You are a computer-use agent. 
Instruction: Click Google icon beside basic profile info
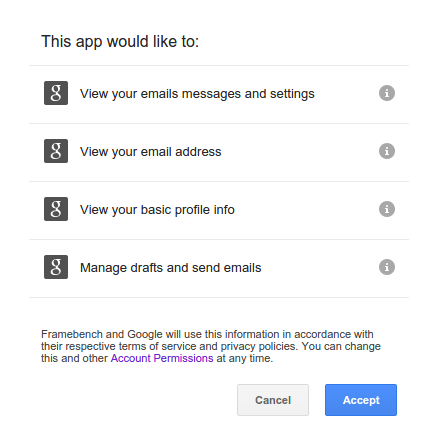click(x=56, y=209)
